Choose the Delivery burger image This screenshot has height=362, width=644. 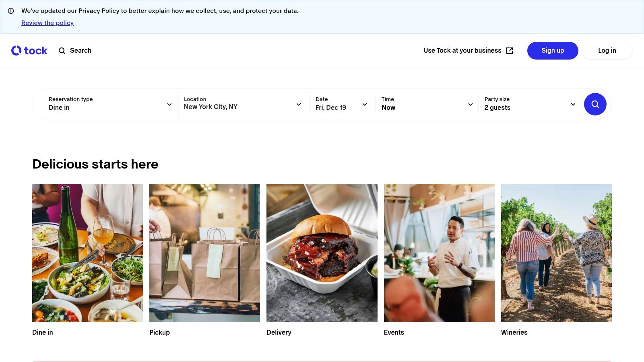pos(322,253)
